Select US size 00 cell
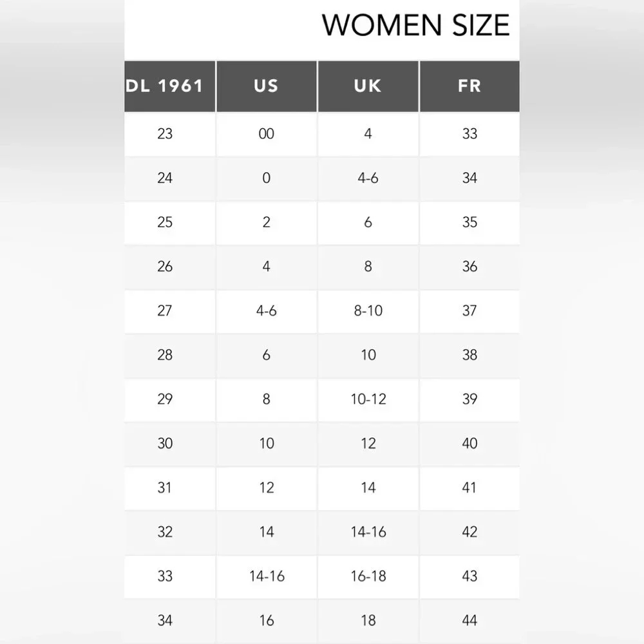The height and width of the screenshot is (644, 644). coord(267,135)
